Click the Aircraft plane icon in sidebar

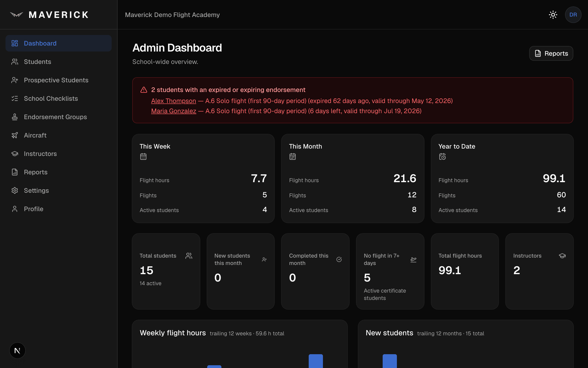15,135
